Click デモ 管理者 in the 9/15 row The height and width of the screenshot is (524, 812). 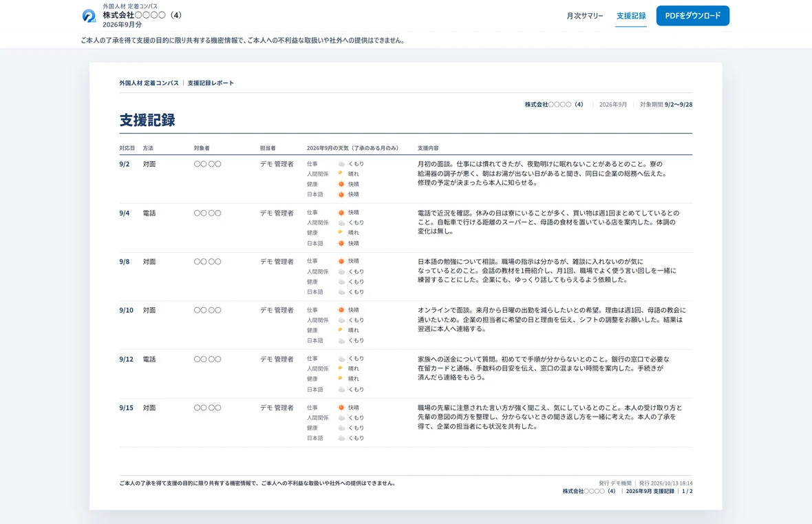(277, 408)
